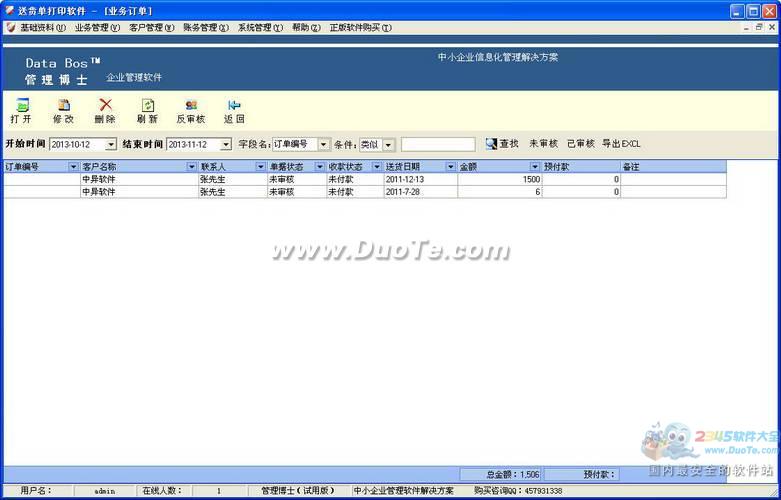The height and width of the screenshot is (500, 781).
Task: Open the 客户名称 column filter arrow
Action: 191,167
